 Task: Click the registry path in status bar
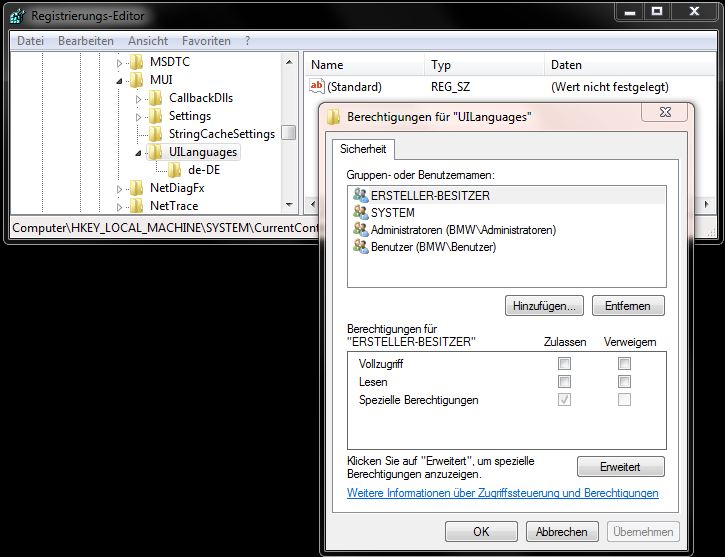point(166,228)
